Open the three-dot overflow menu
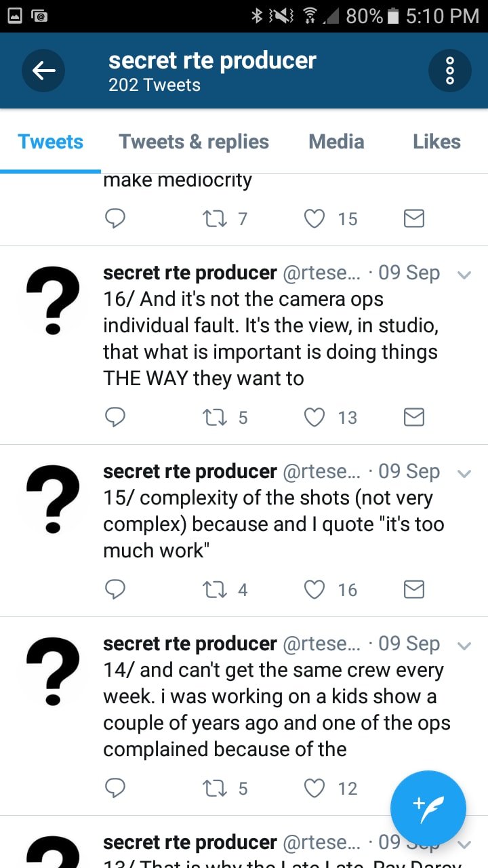 (450, 71)
